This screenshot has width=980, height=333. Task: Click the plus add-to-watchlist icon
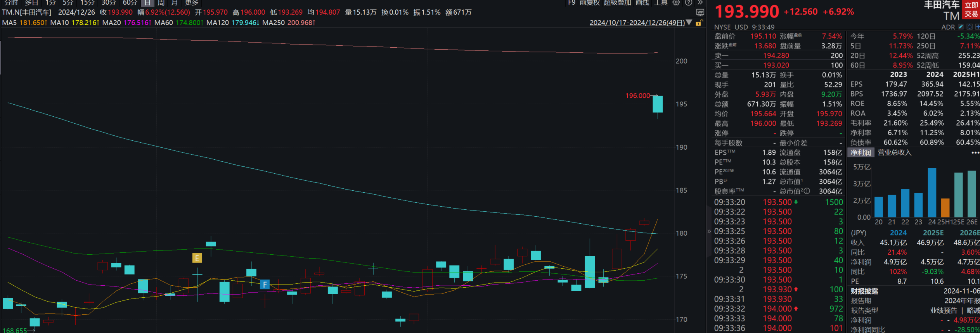(x=977, y=27)
